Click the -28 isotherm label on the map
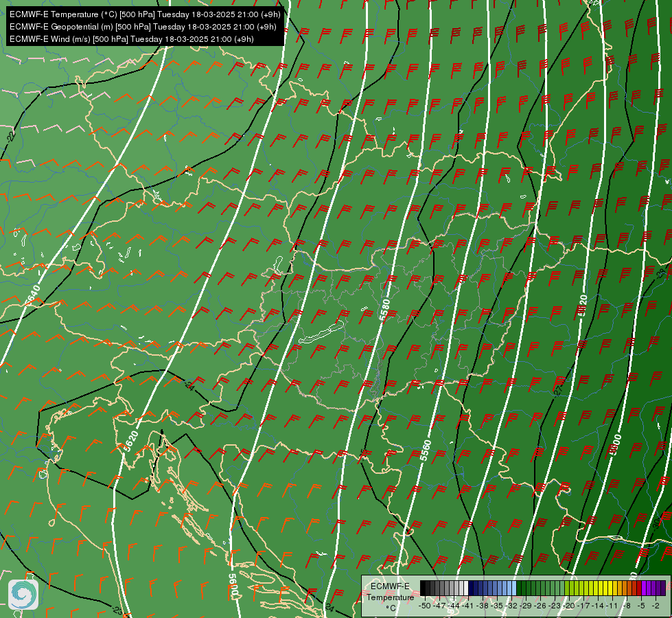 (661, 272)
